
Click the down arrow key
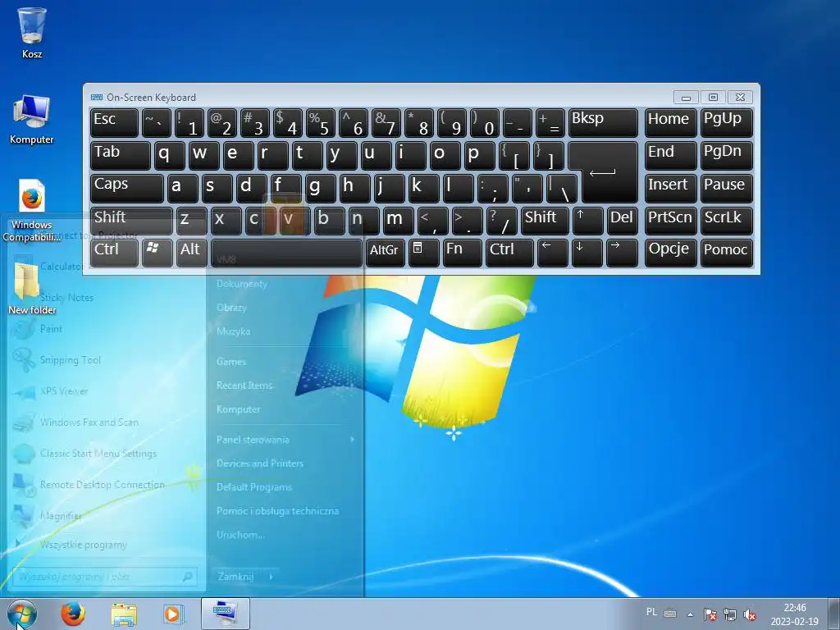(587, 253)
